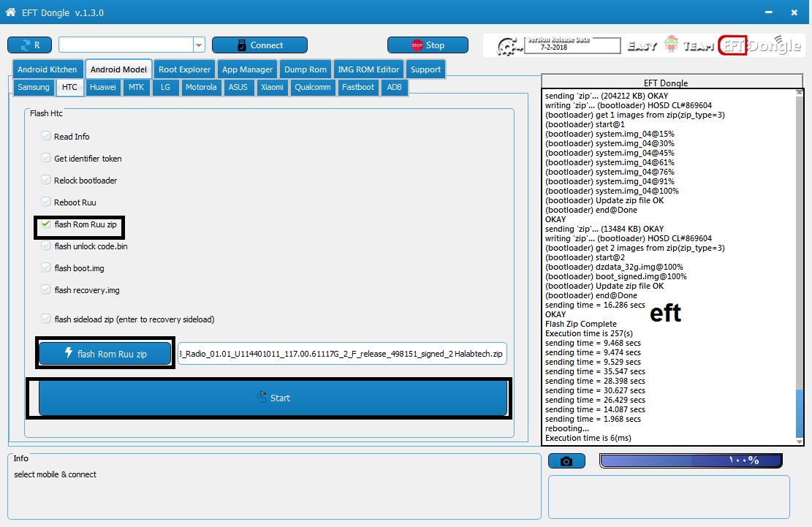Toggle the flash Rom Ruu zip checkbox
This screenshot has height=527, width=812.
pos(45,224)
